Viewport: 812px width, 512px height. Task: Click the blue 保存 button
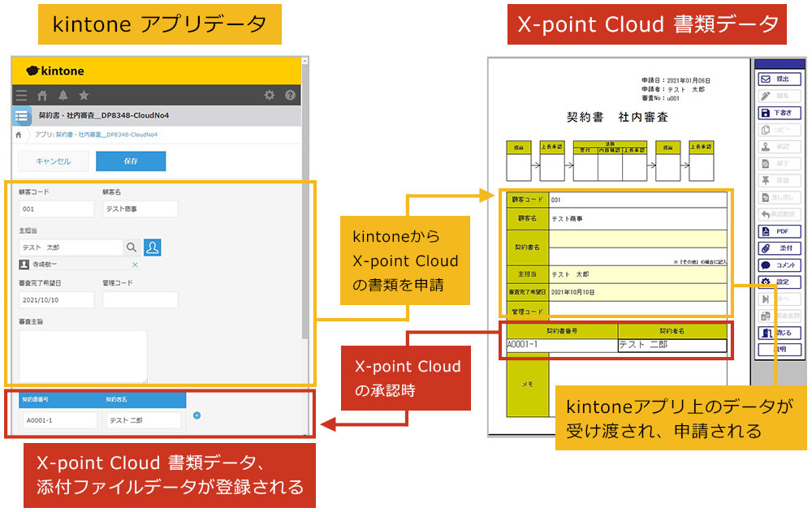pyautogui.click(x=131, y=161)
